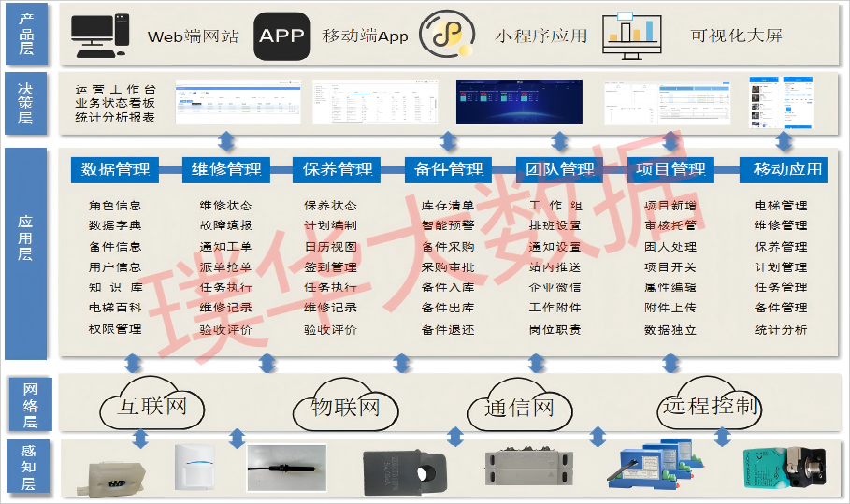Click 角色信息 under 数据管理
This screenshot has width=850, height=504.
(115, 206)
